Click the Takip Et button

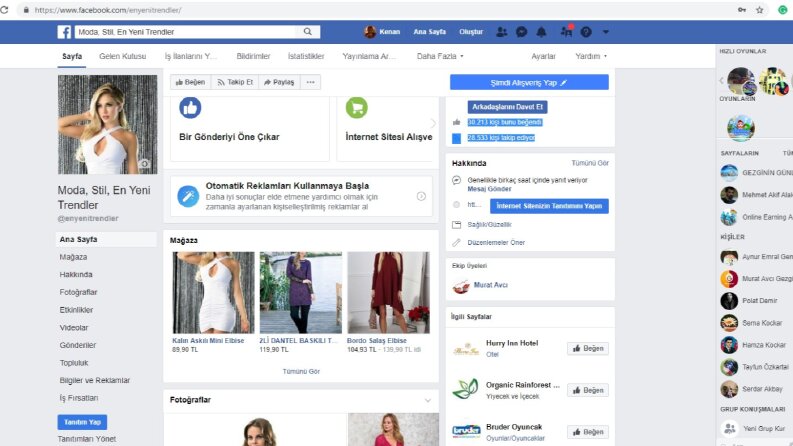(235, 82)
